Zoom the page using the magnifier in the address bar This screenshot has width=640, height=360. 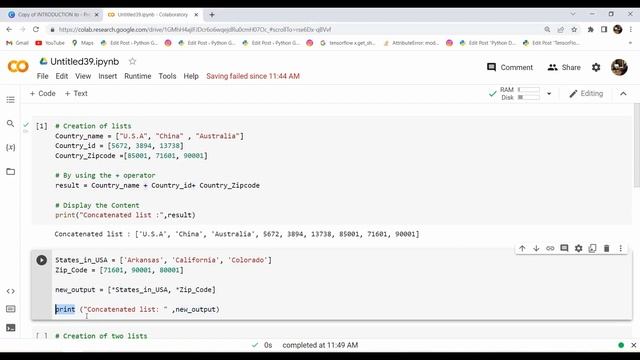point(547,29)
